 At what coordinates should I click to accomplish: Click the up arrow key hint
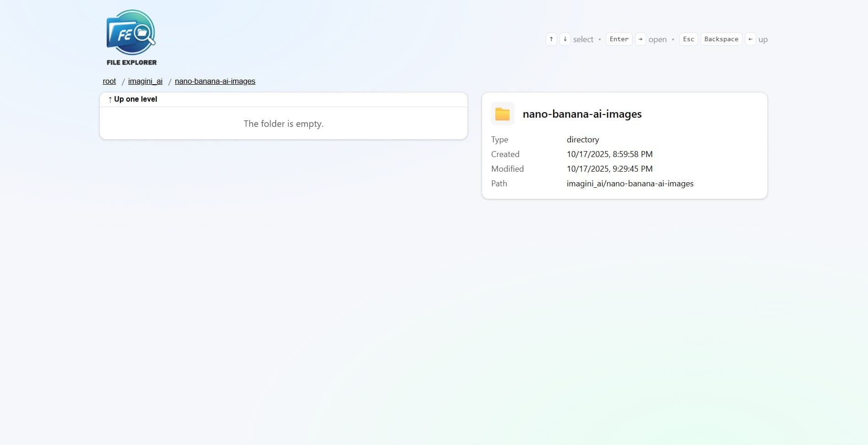coord(551,39)
